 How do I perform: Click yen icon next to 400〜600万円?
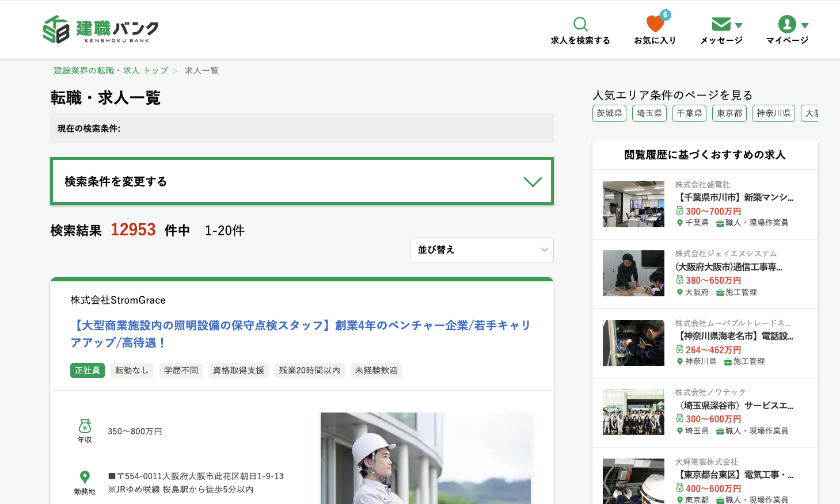pos(679,488)
